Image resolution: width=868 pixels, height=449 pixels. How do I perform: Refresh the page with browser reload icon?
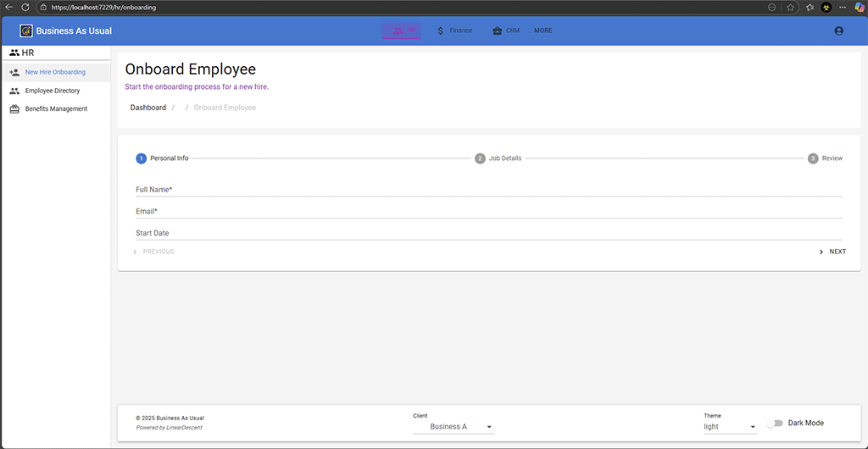[25, 7]
